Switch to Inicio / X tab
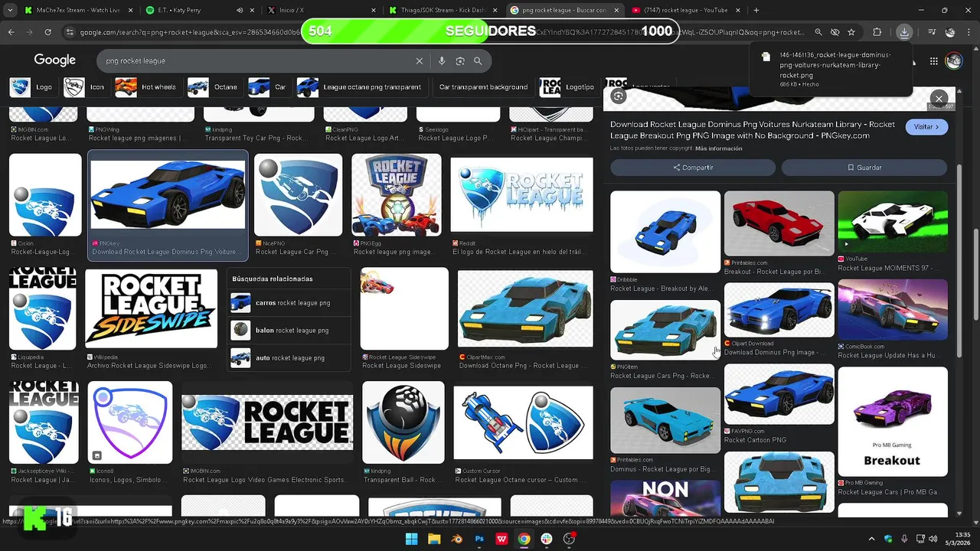This screenshot has height=551, width=980. point(322,10)
